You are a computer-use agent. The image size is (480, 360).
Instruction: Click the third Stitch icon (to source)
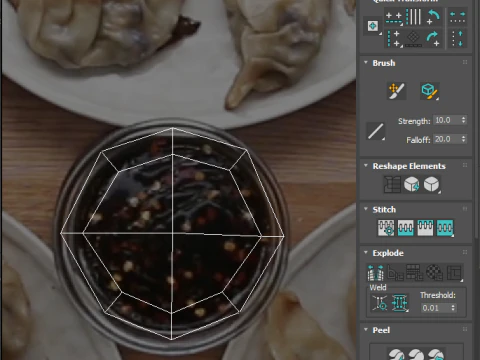[425, 228]
